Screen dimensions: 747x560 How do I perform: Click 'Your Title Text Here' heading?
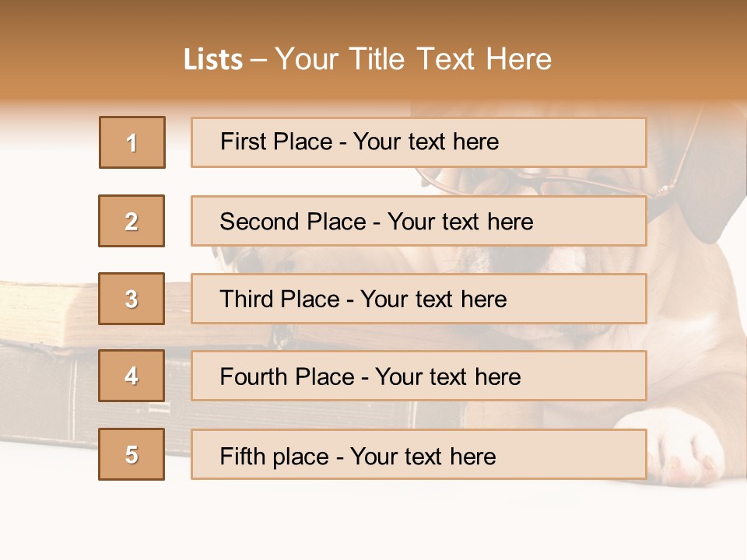[x=413, y=59]
